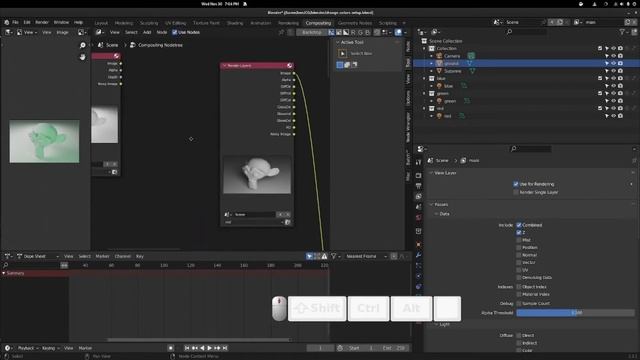Open the Playback dropdown in timeline
Image resolution: width=640 pixels, height=360 pixels.
pos(28,348)
